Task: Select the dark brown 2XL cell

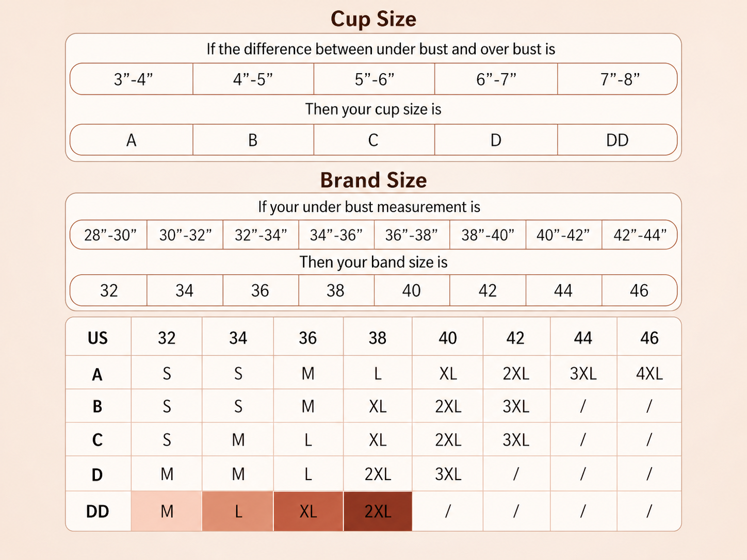Action: click(x=378, y=511)
